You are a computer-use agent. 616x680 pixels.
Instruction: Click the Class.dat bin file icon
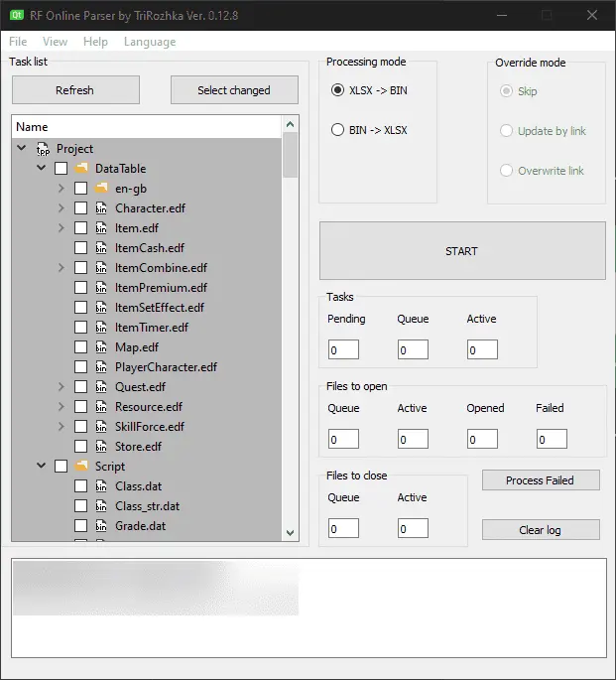coord(101,486)
